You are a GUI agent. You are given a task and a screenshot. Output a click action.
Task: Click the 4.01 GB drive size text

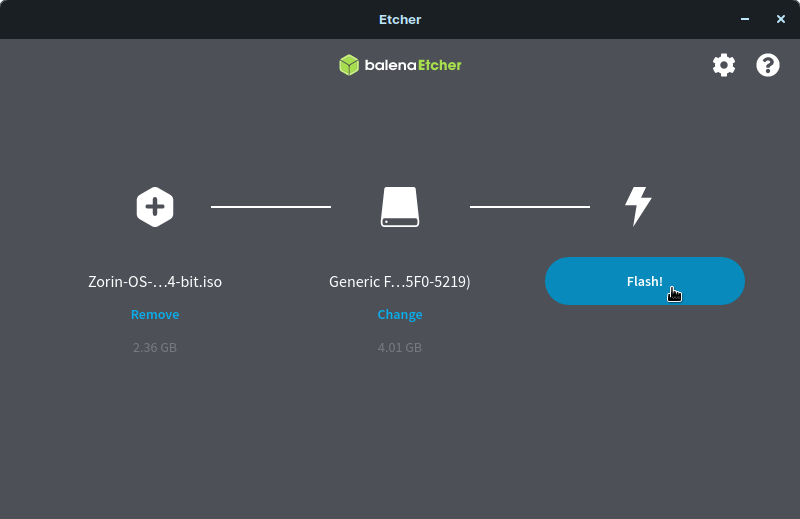pos(400,348)
